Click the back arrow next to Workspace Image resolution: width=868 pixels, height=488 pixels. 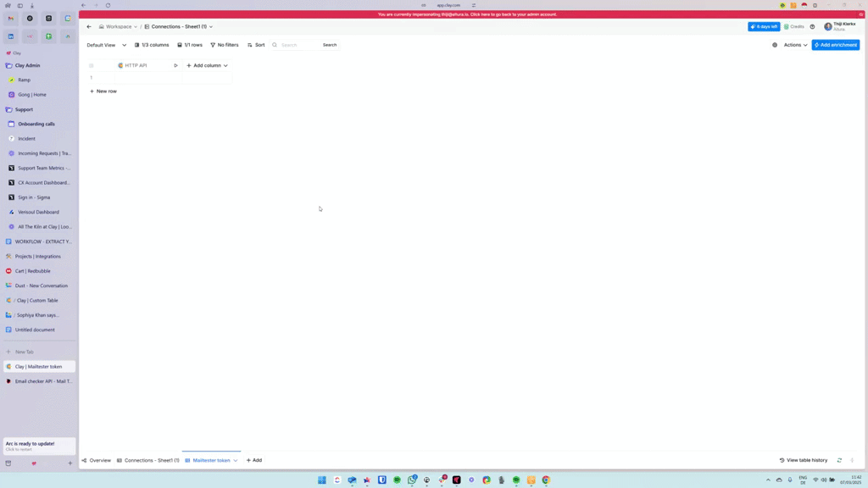tap(88, 26)
